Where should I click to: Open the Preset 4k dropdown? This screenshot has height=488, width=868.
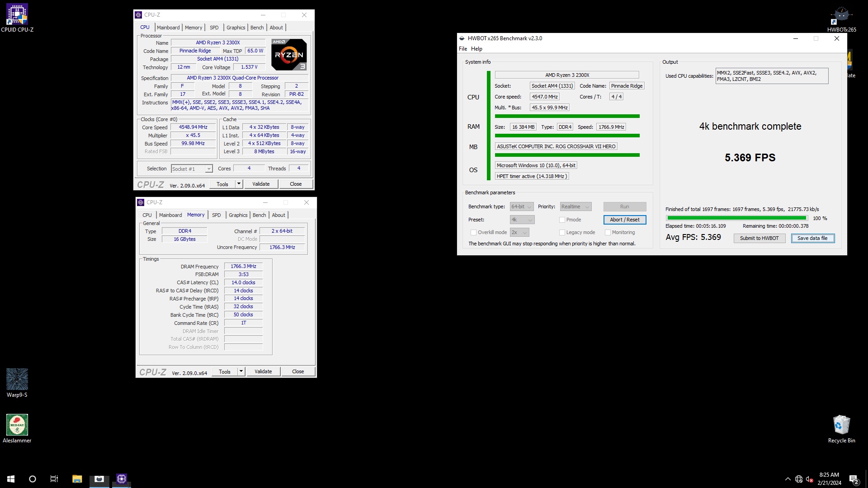click(522, 220)
